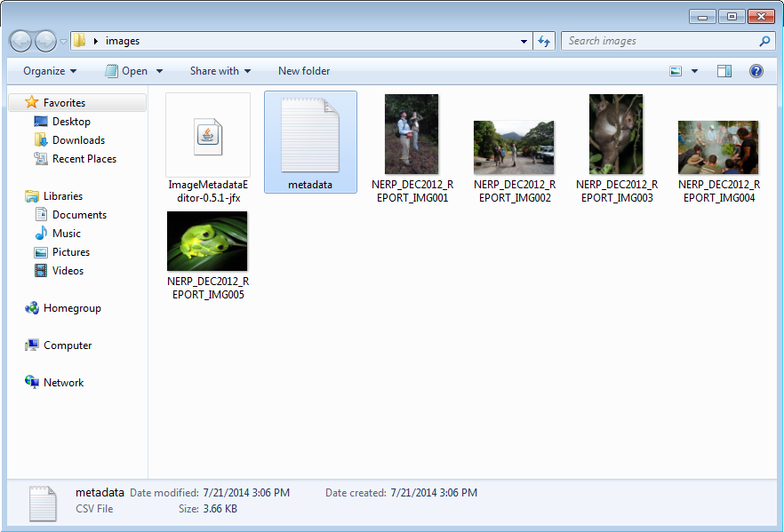This screenshot has height=532, width=784.
Task: Click Date modified value 7/21/2014 3:06 PM
Action: click(x=246, y=493)
